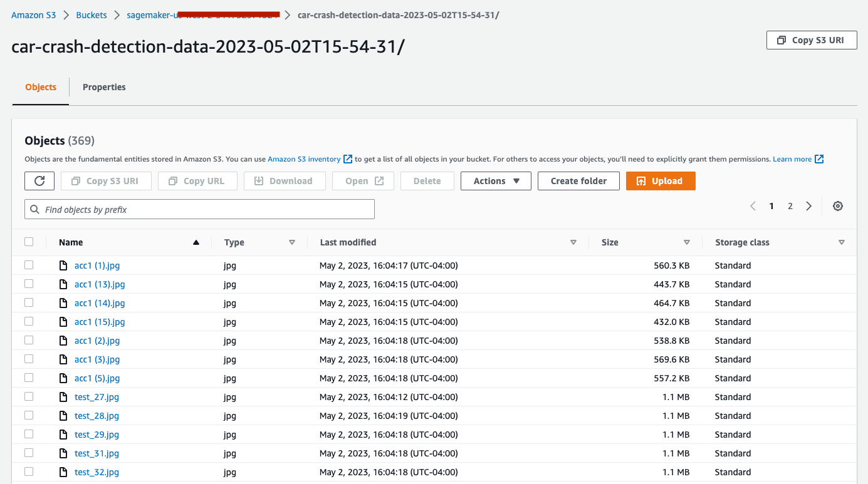This screenshot has height=484, width=868.
Task: Open the acc1 (13).jpg object link
Action: pyautogui.click(x=100, y=284)
